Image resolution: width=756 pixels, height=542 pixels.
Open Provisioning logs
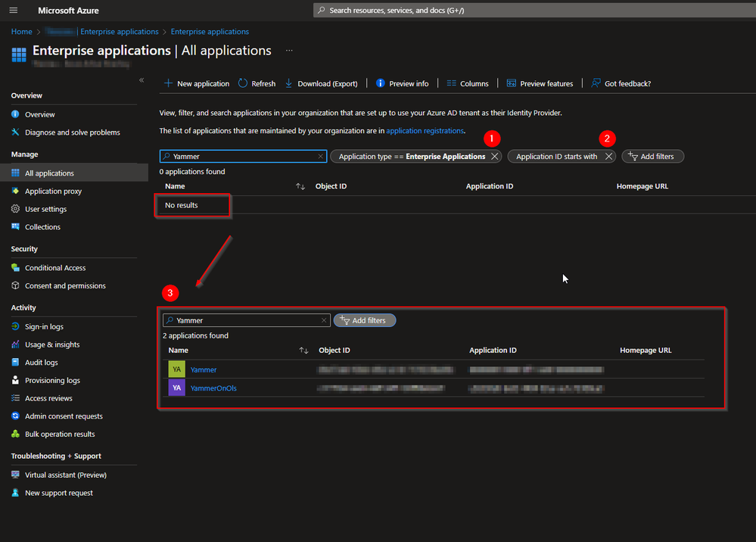pos(52,380)
